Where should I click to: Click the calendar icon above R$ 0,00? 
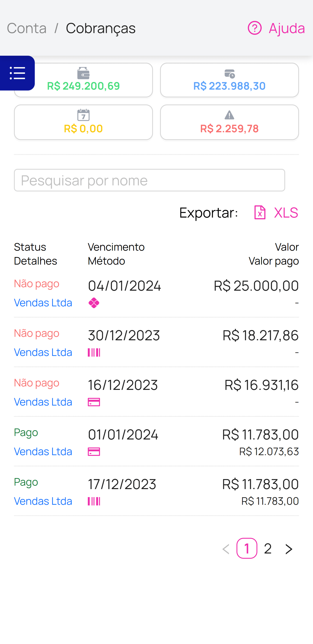pos(83,115)
